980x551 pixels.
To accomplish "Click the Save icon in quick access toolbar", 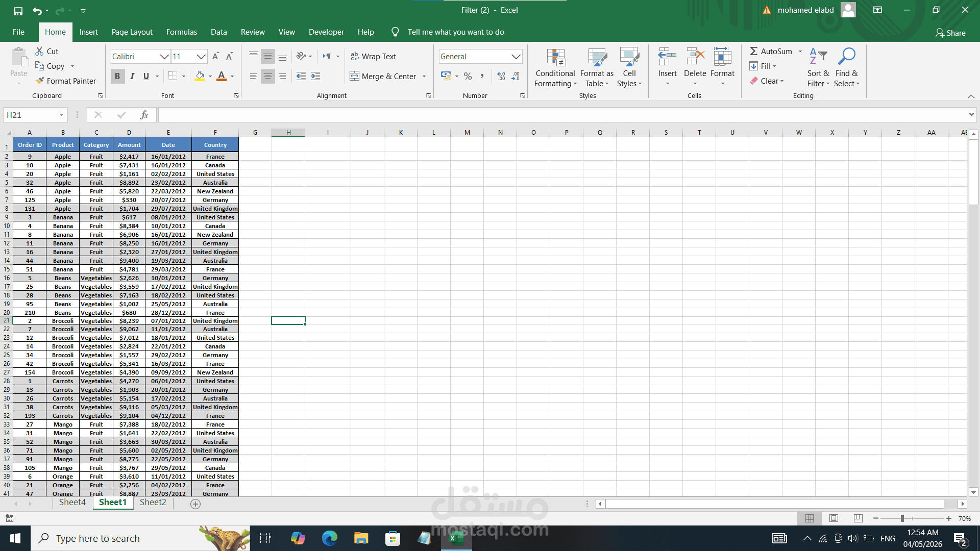I will pyautogui.click(x=18, y=10).
